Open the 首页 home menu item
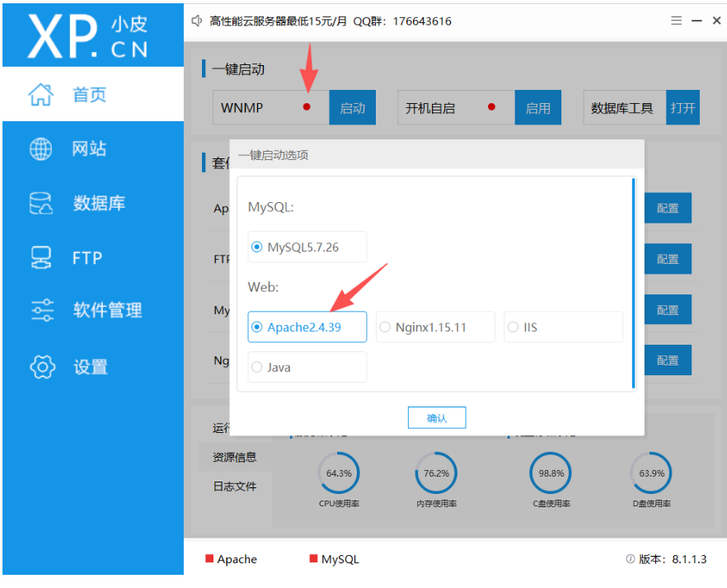 pos(93,95)
